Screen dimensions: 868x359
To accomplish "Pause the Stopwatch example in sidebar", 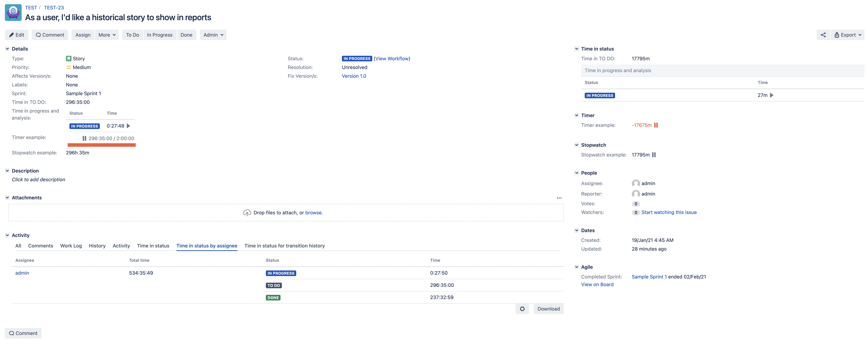I will (654, 155).
